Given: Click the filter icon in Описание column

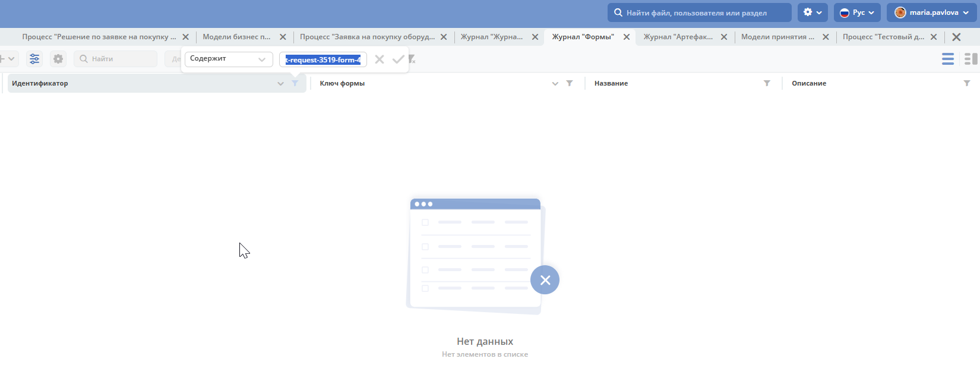Looking at the screenshot, I should pyautogui.click(x=967, y=83).
